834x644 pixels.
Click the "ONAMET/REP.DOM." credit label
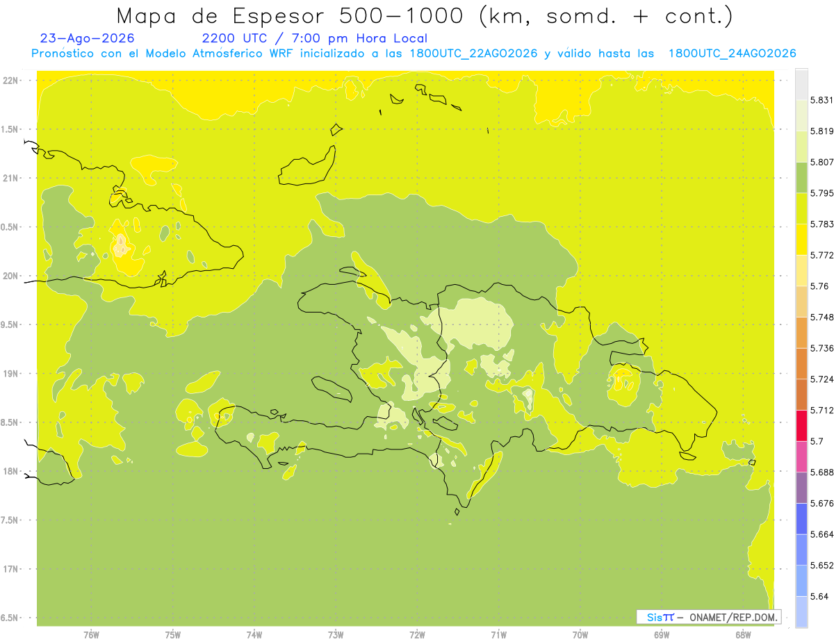coord(733,617)
